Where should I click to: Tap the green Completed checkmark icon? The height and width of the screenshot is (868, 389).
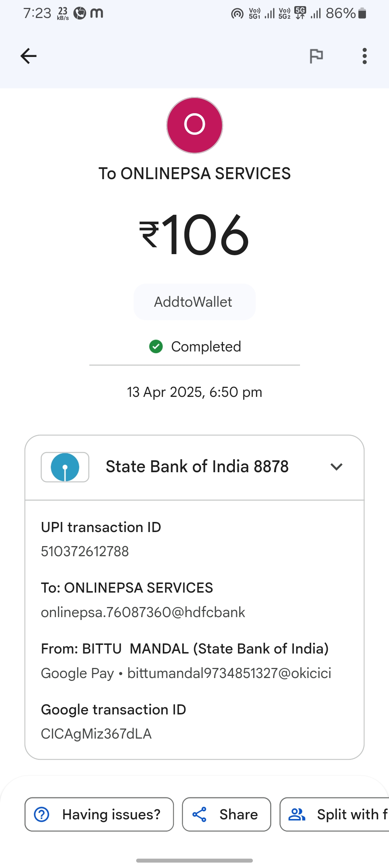[x=156, y=347]
